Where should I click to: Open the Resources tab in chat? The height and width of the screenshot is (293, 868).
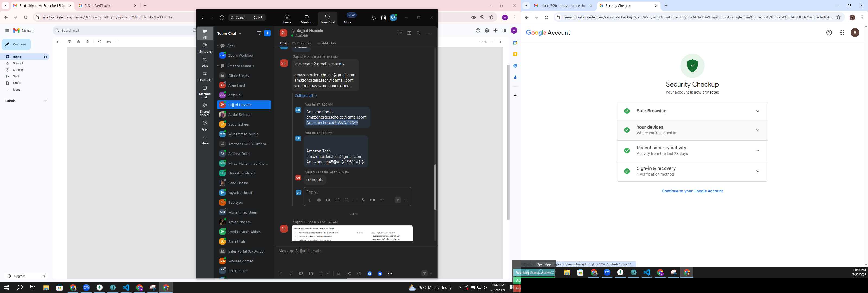[302, 43]
